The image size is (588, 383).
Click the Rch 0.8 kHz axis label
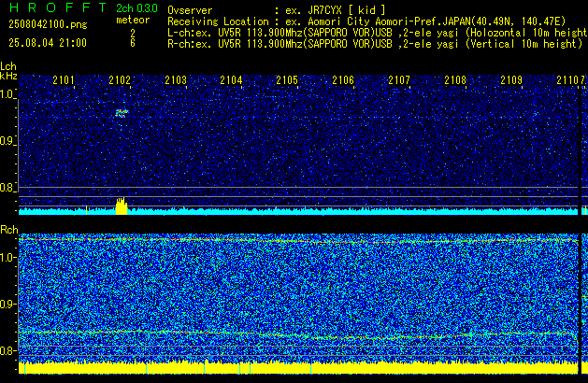tap(7, 350)
